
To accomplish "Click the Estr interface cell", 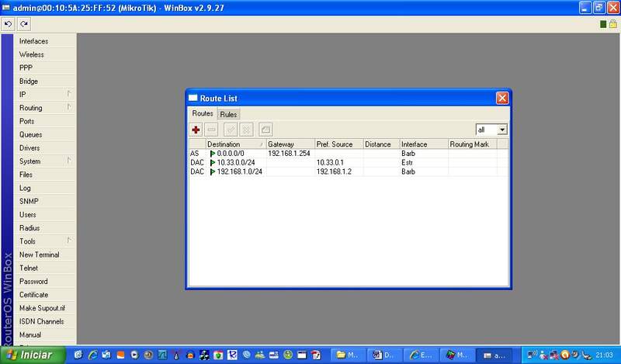I will pos(407,162).
